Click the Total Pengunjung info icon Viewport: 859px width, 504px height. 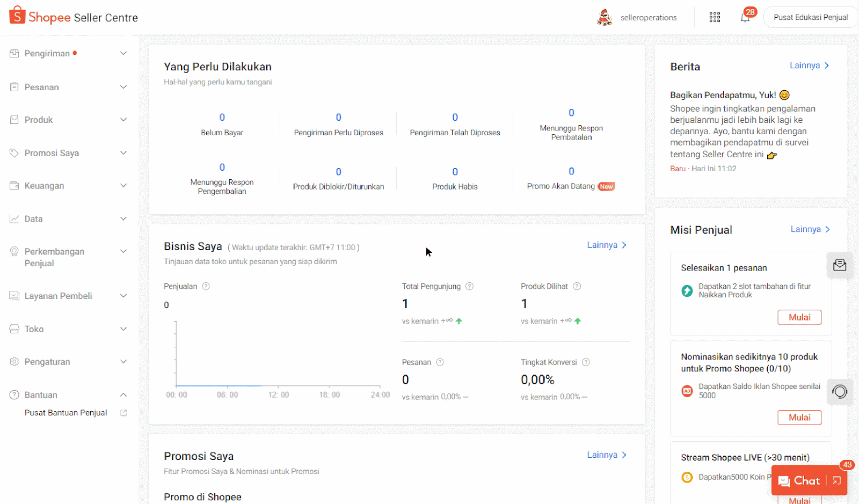click(x=469, y=287)
